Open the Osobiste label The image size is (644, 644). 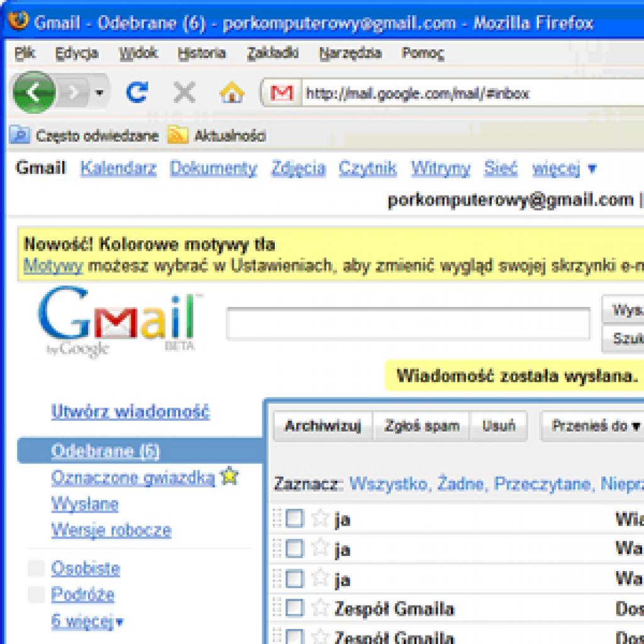86,569
